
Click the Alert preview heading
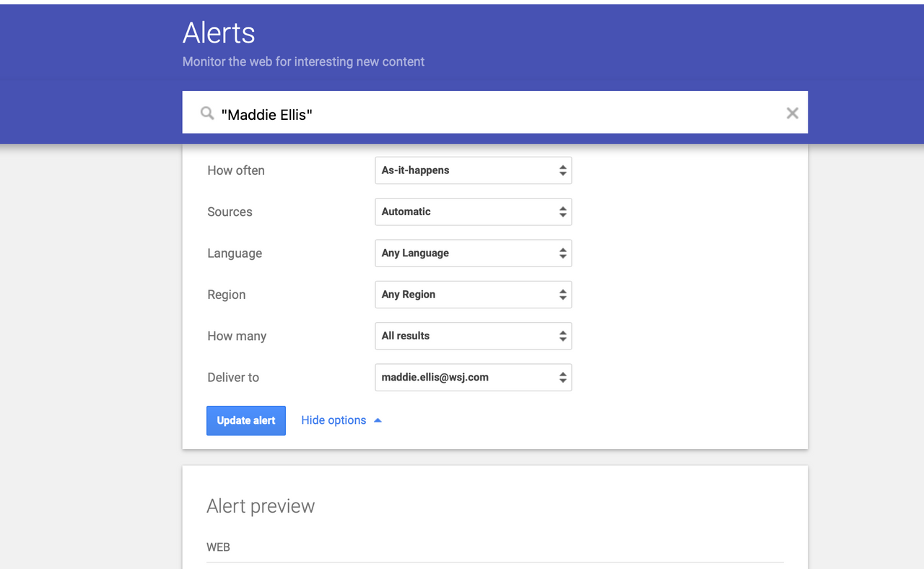pos(261,506)
